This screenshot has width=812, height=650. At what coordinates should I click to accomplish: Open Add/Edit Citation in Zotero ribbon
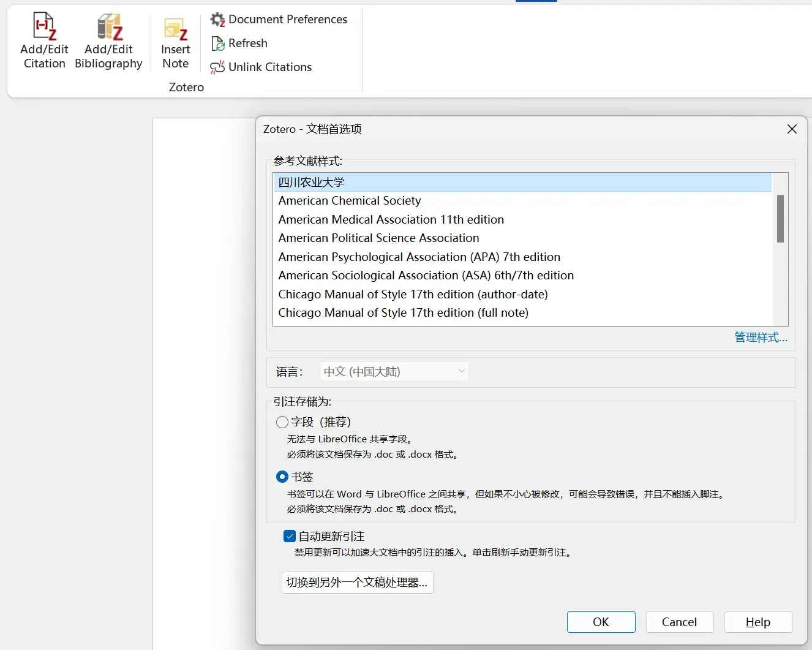pyautogui.click(x=44, y=40)
